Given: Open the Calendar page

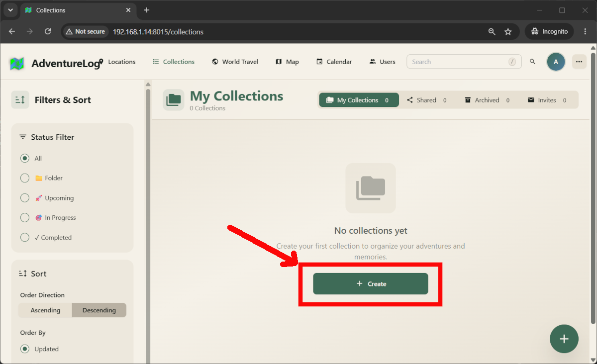Looking at the screenshot, I should [x=334, y=62].
